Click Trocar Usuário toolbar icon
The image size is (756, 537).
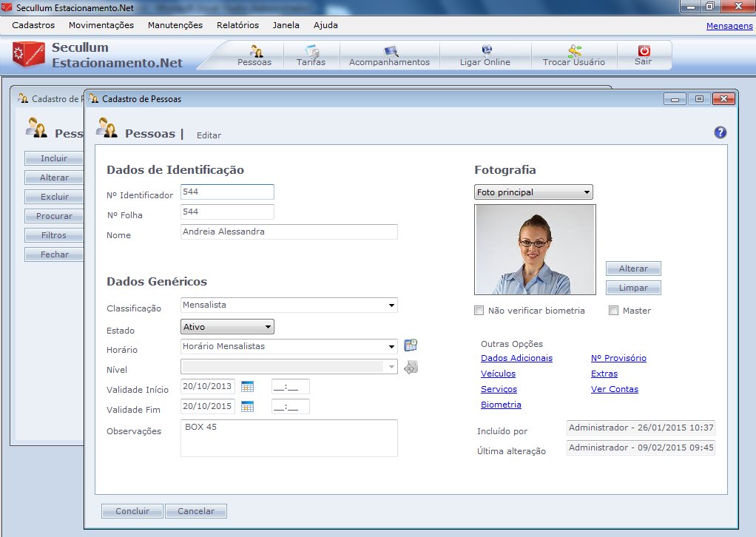pyautogui.click(x=574, y=55)
